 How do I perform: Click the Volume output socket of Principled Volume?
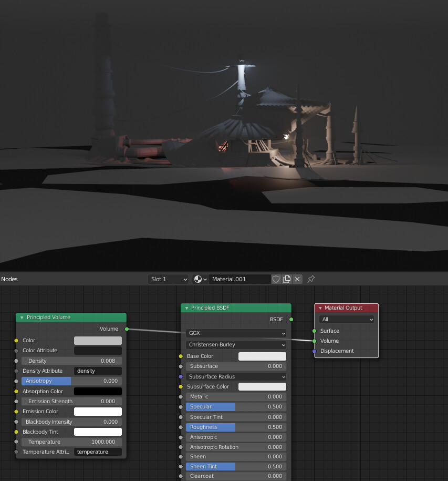(x=127, y=329)
